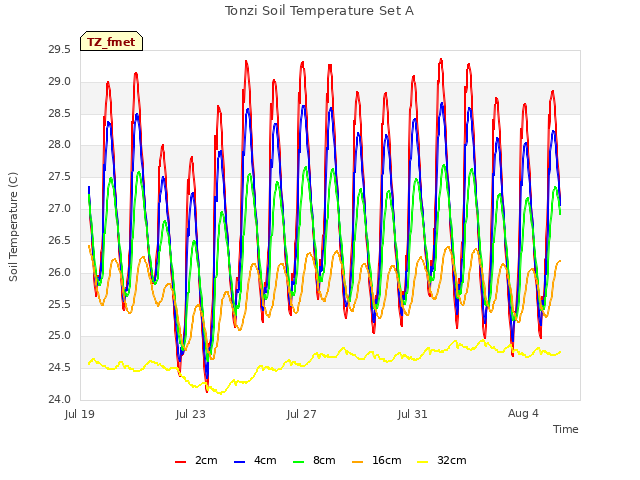Click the 27.5 y-axis tick value
Viewport: 640px width, 480px height.
[x=60, y=177]
